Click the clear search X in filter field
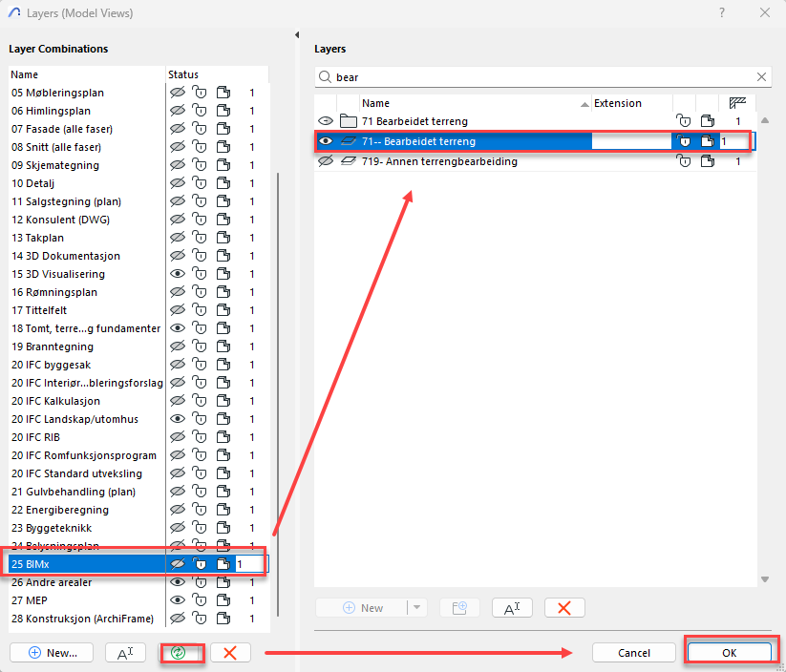 click(761, 76)
